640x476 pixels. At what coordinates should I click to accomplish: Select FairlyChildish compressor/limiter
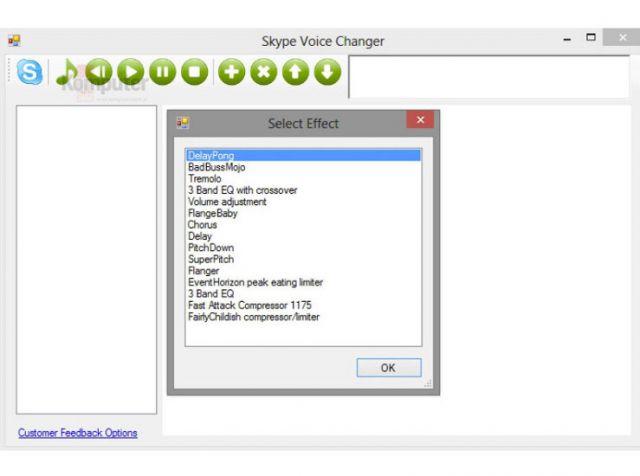[303, 317]
